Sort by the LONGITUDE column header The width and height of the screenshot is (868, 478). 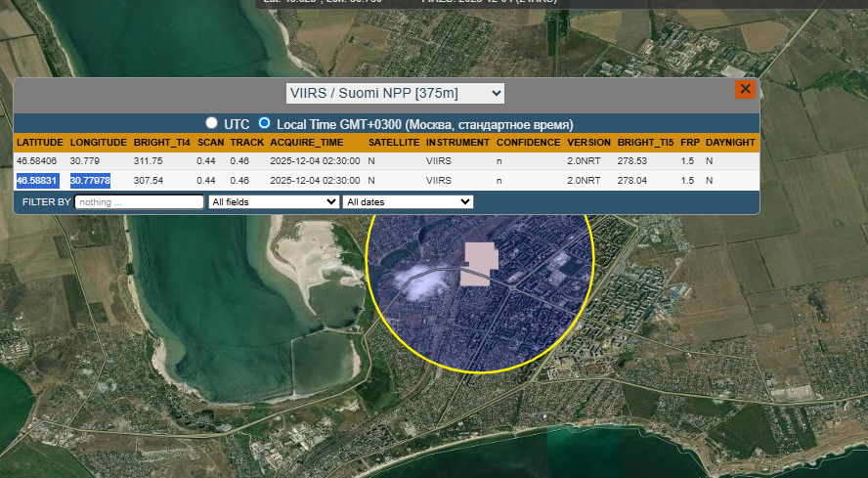click(x=98, y=143)
